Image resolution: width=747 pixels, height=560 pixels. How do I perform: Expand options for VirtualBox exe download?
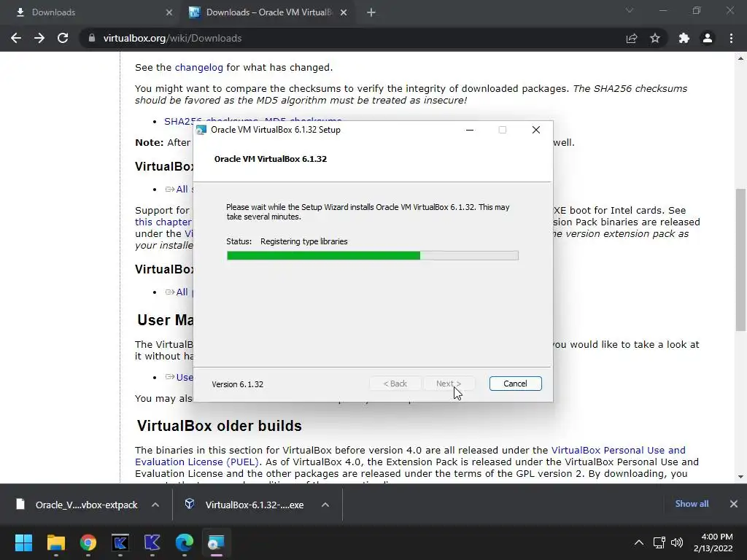coord(325,505)
